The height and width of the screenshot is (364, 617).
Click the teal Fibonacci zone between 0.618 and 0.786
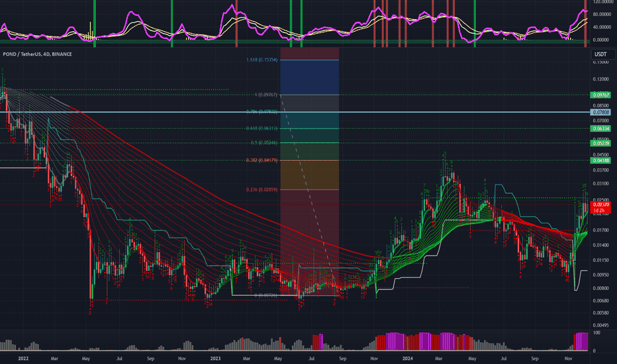point(309,120)
